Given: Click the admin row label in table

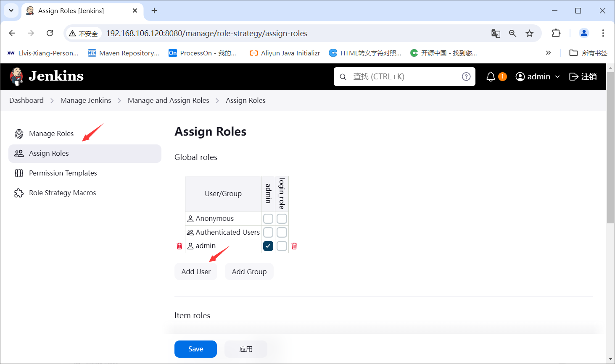Looking at the screenshot, I should click(x=206, y=246).
